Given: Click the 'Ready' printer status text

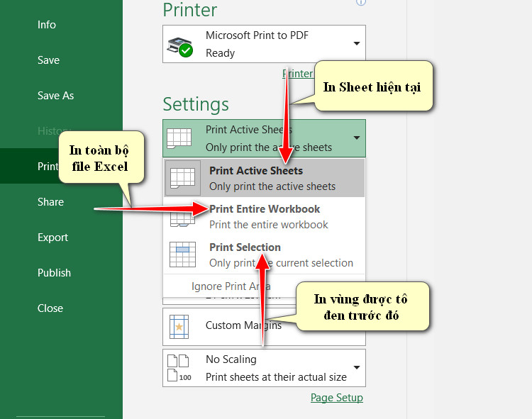Looking at the screenshot, I should [x=220, y=53].
